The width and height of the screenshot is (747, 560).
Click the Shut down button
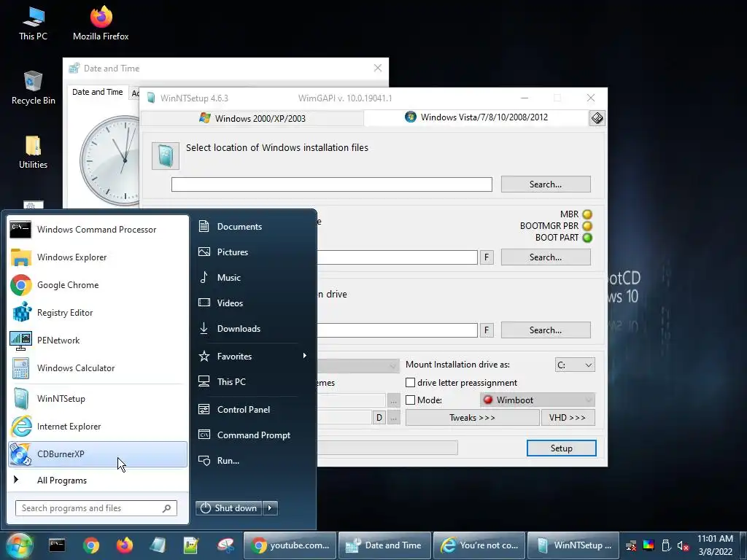tap(229, 508)
